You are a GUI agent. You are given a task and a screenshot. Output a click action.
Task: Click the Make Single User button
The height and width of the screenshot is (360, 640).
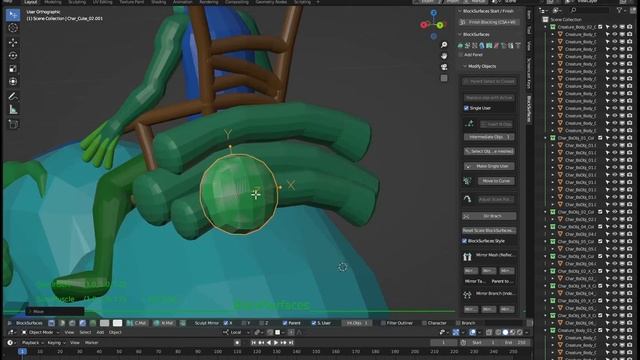coord(489,166)
